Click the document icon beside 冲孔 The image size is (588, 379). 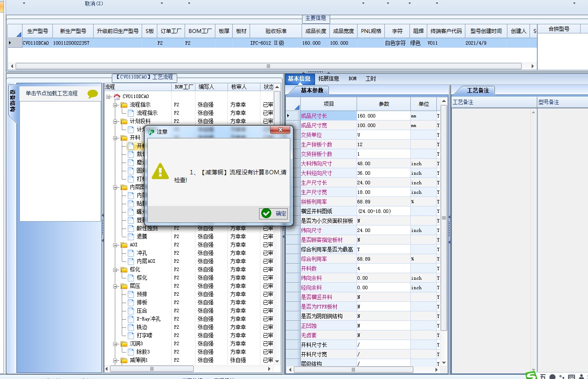(131, 253)
